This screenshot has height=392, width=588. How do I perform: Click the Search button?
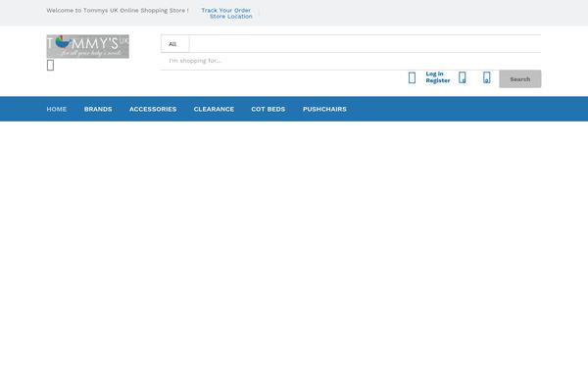point(519,79)
